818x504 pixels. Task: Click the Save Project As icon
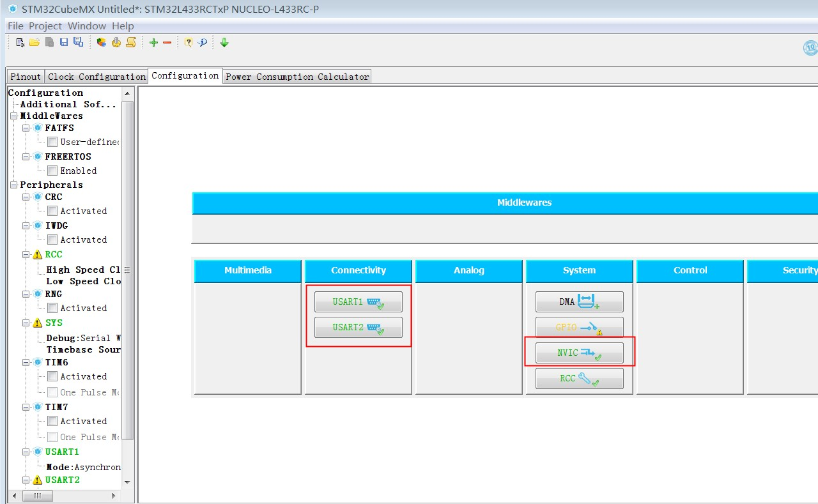click(x=78, y=43)
